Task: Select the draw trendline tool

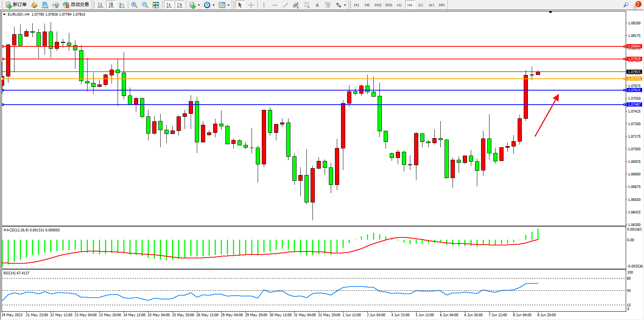Action: click(285, 5)
